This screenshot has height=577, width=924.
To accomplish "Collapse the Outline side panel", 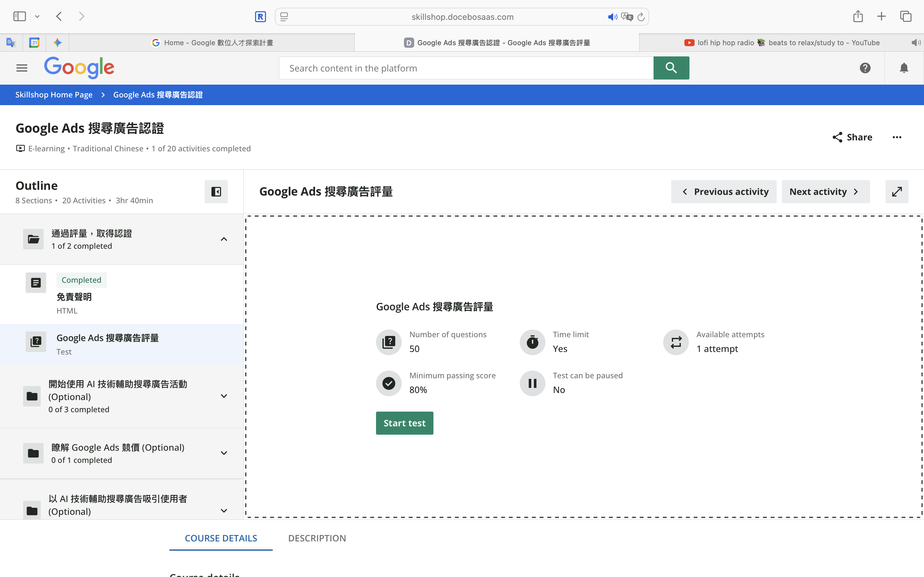I will (216, 192).
